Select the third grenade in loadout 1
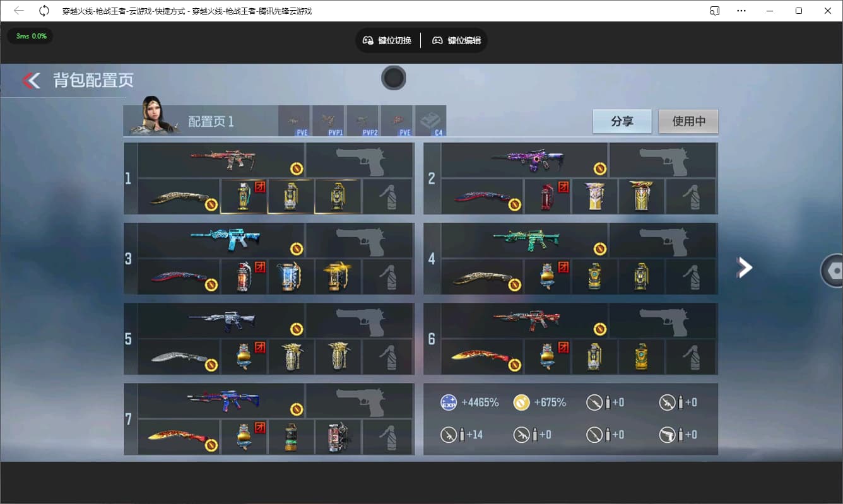Viewport: 843px width, 504px height. (x=338, y=197)
